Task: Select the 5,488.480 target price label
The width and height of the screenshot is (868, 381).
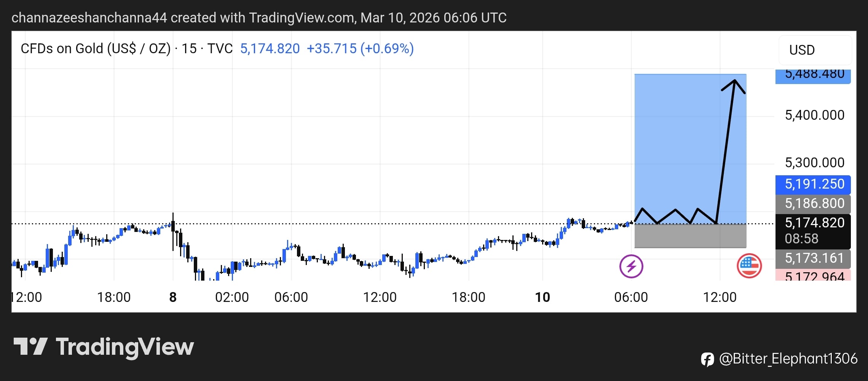Action: tap(813, 75)
